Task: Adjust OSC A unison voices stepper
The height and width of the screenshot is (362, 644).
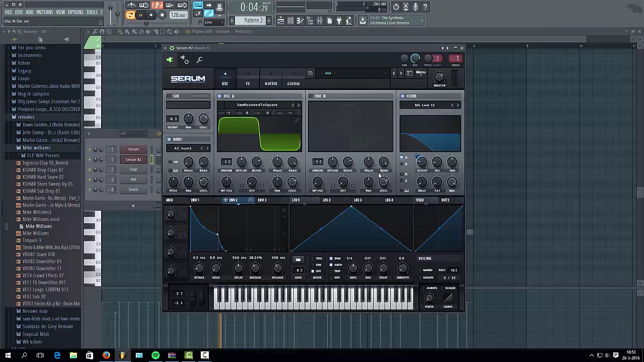Action: [x=227, y=162]
